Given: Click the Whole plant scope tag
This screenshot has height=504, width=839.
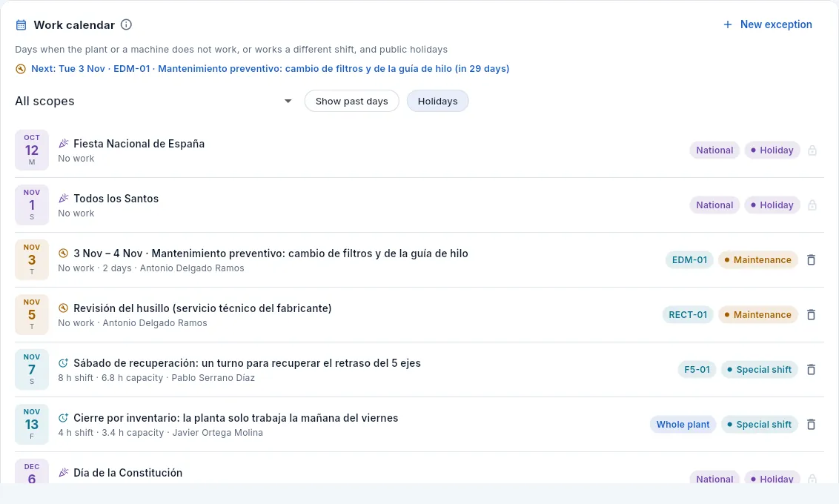Looking at the screenshot, I should tap(683, 424).
